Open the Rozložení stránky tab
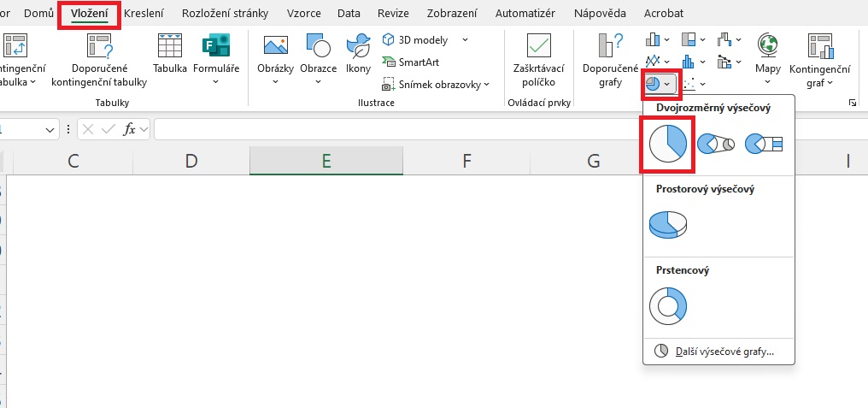The height and width of the screenshot is (408, 868). tap(225, 14)
